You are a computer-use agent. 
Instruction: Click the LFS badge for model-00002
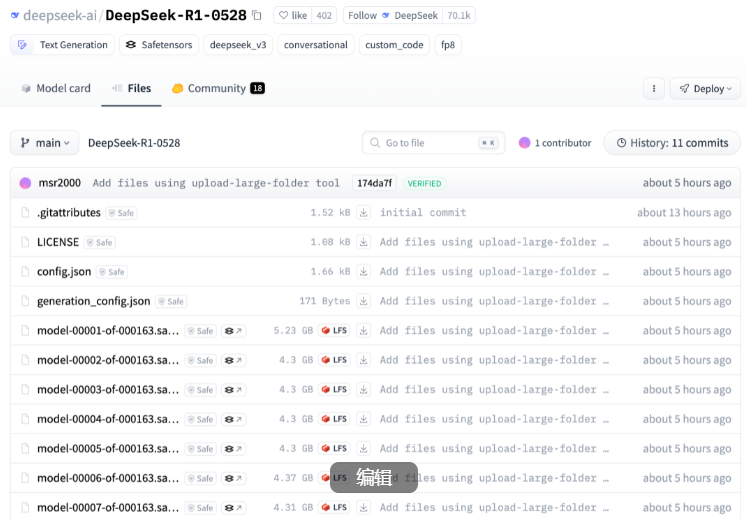click(x=334, y=360)
